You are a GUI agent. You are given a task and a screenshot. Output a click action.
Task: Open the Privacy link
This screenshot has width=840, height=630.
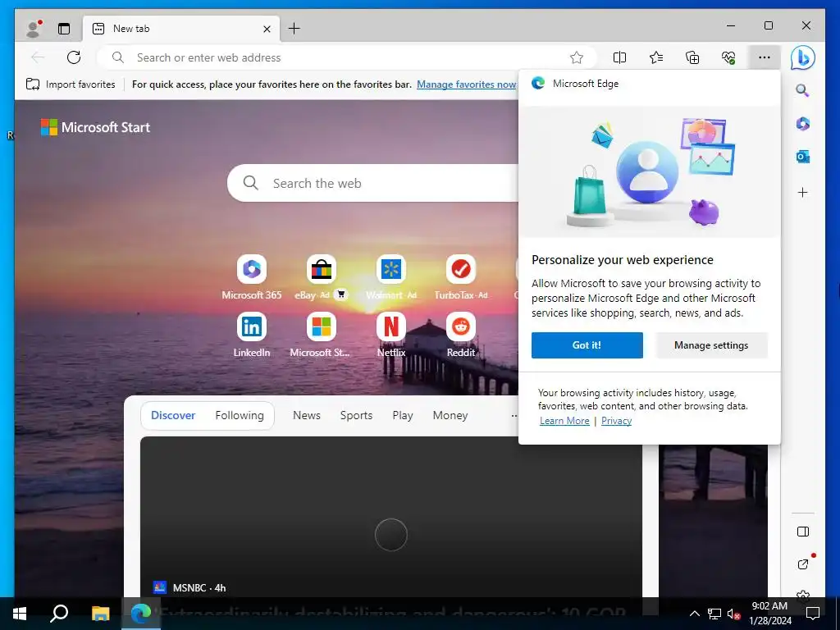[616, 421]
